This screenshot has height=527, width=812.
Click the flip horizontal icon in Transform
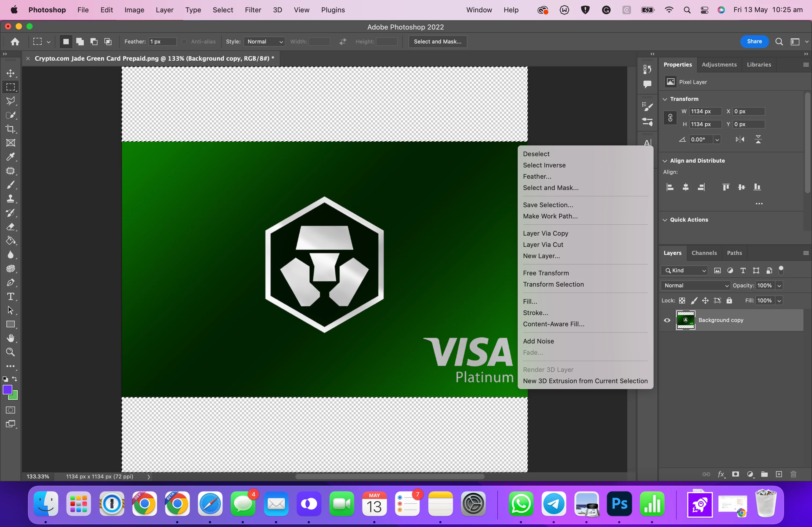(740, 140)
